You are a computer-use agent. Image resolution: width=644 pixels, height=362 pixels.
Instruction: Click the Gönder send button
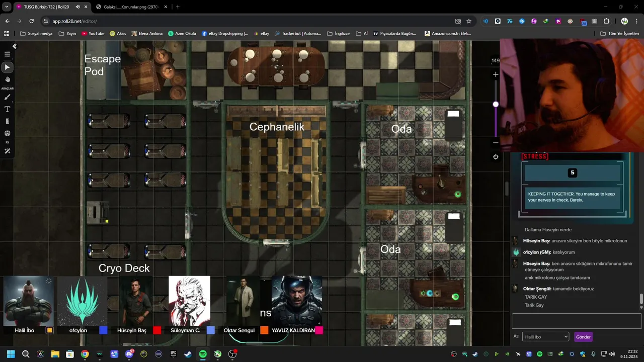tap(583, 337)
